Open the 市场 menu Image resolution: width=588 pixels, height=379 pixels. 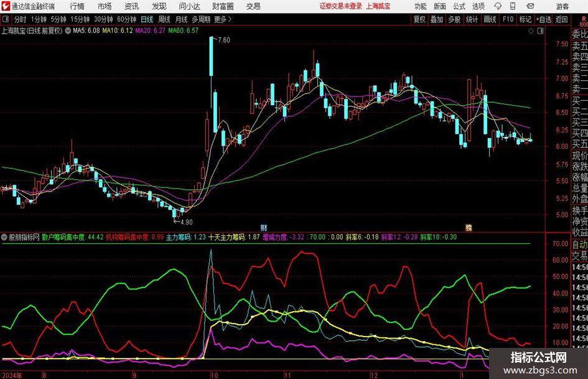(x=105, y=6)
